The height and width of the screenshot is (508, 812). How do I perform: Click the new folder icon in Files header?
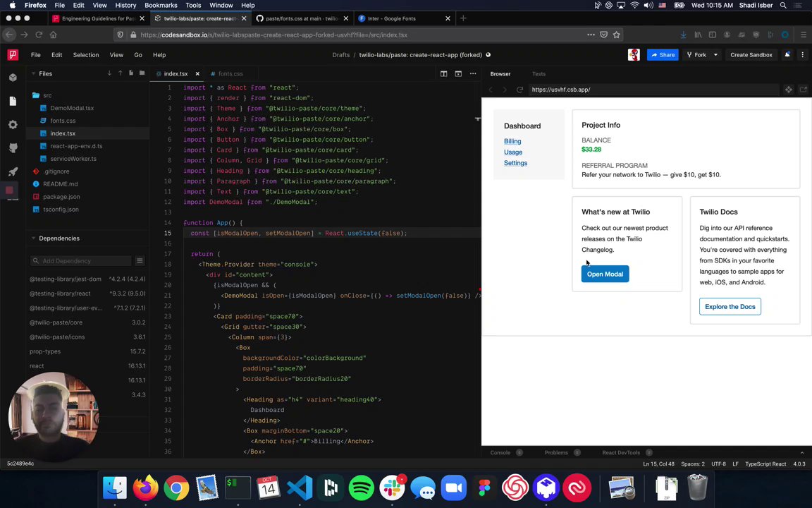point(142,73)
